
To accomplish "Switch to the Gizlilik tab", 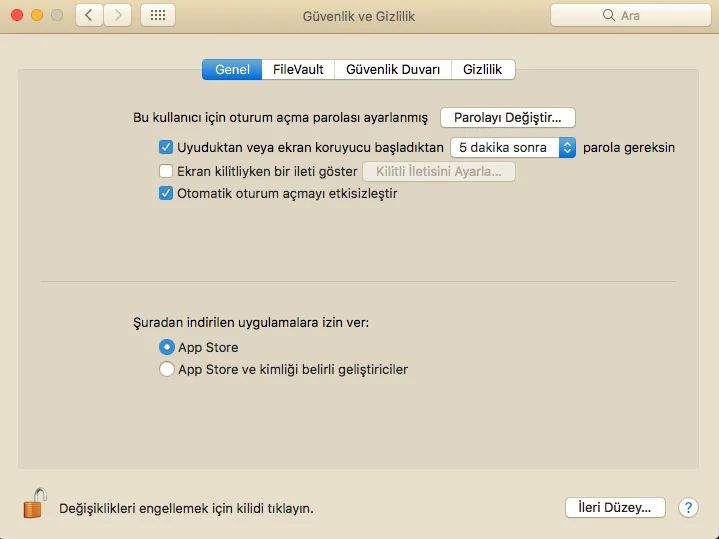I will (x=482, y=69).
